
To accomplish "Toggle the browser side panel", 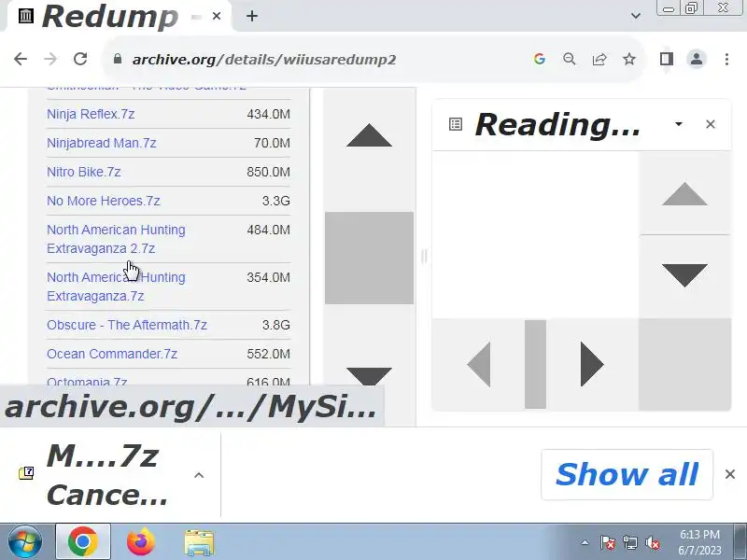I will (x=666, y=59).
